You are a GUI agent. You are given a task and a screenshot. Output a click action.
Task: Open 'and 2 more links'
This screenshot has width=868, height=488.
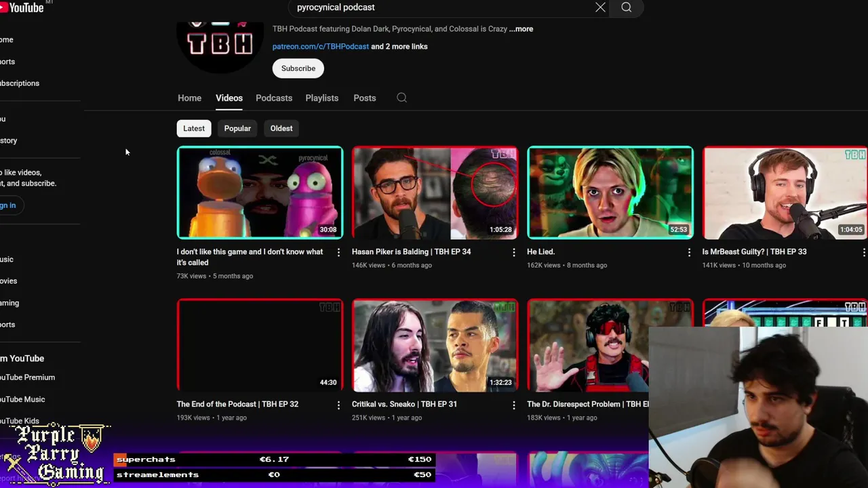coord(399,47)
